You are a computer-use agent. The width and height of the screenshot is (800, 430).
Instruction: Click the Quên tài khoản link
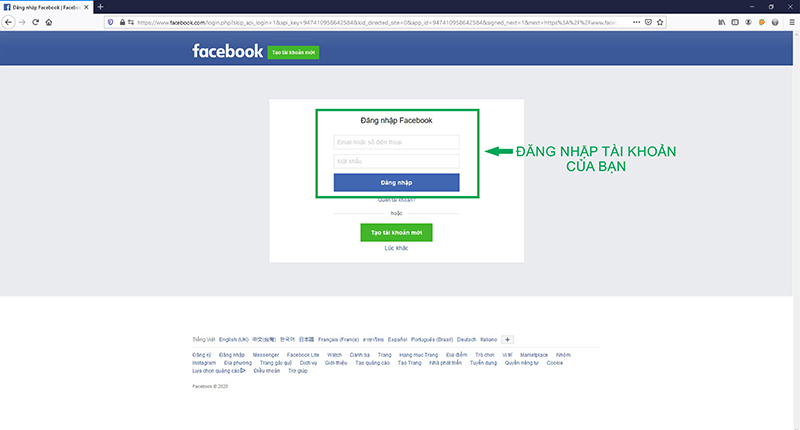pos(396,200)
